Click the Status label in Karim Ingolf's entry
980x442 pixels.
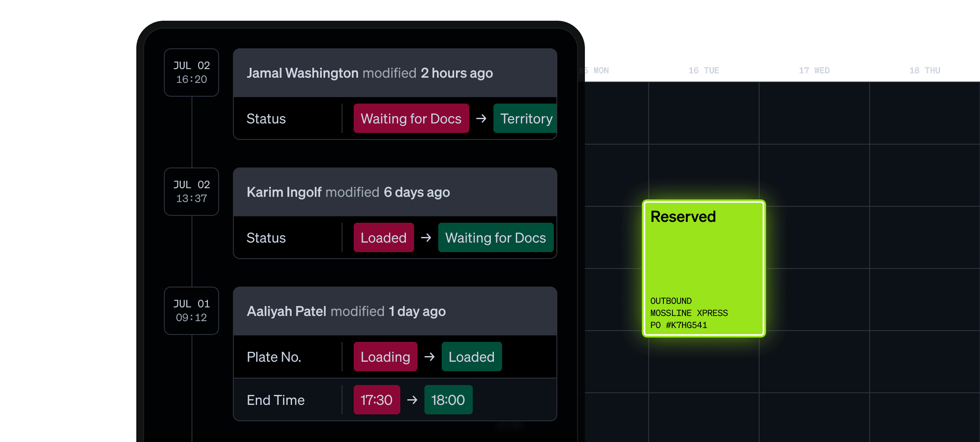(266, 238)
